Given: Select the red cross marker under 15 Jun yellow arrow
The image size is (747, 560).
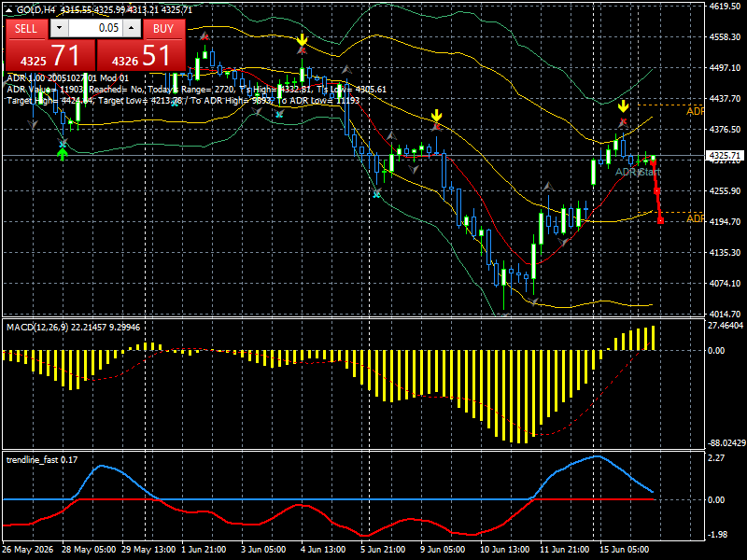Looking at the screenshot, I should 623,122.
